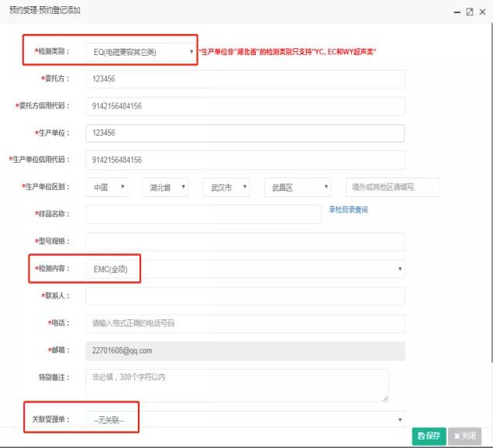Click the gray 关闭 button
The height and width of the screenshot is (448, 493).
(464, 436)
